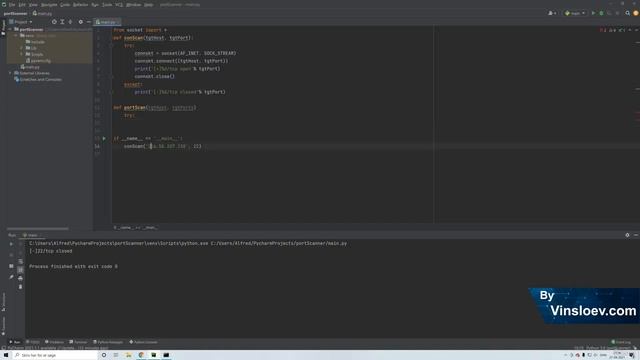The width and height of the screenshot is (640, 360).
Task: Click the Project panel horizontal scrollbar
Action: (38, 229)
